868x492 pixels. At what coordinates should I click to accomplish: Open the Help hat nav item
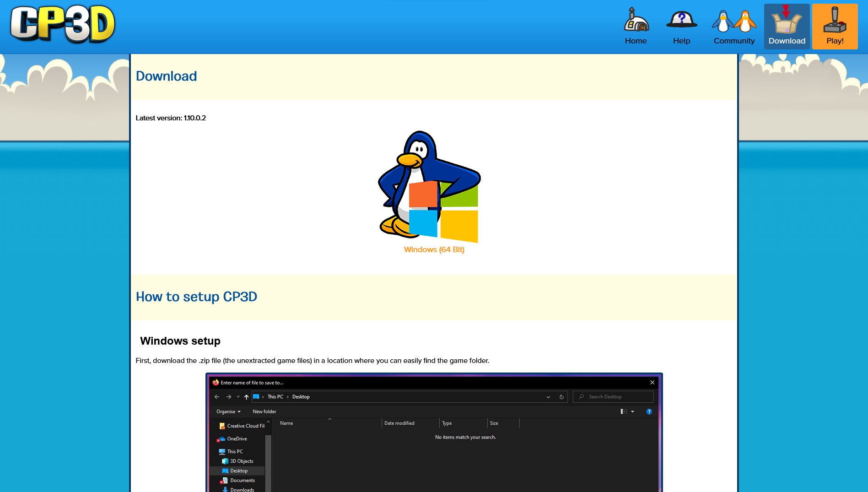tap(681, 27)
